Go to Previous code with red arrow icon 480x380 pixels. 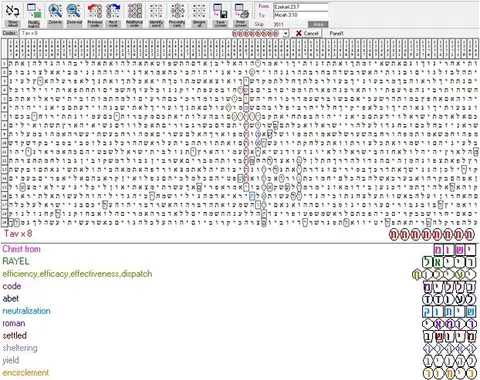click(95, 14)
